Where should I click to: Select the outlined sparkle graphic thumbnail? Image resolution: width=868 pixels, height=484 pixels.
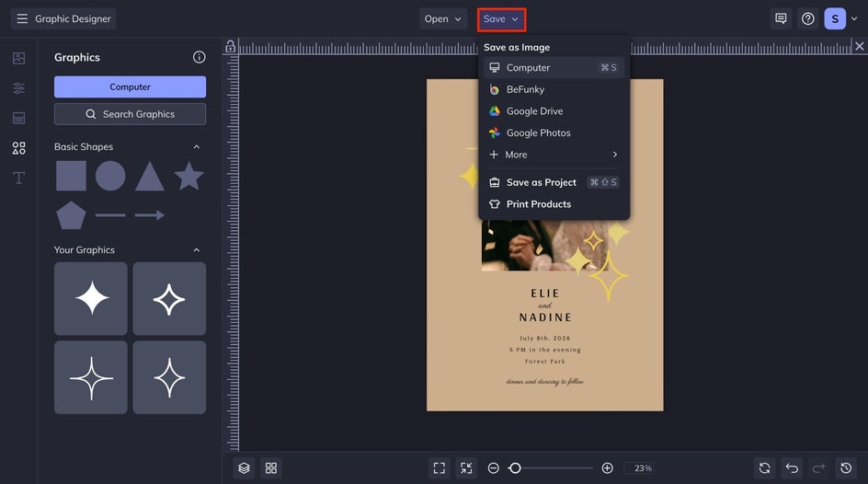click(x=169, y=298)
